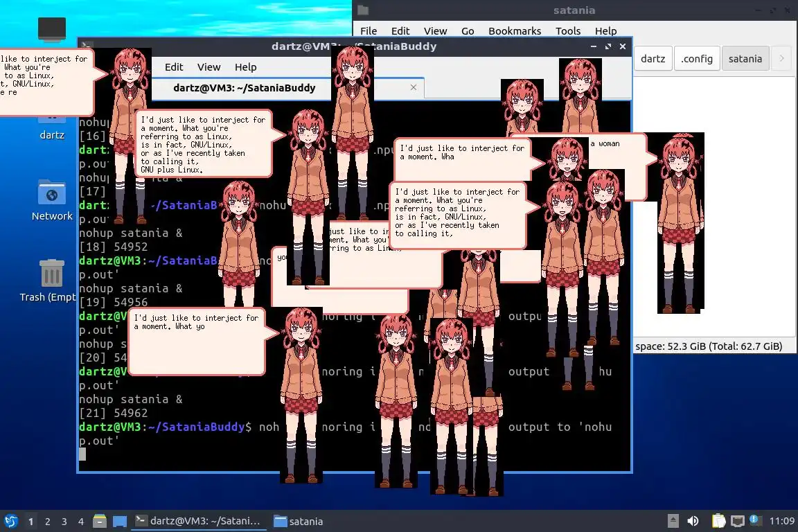Close the SataniaBuddy terminal tab with its X

(414, 87)
